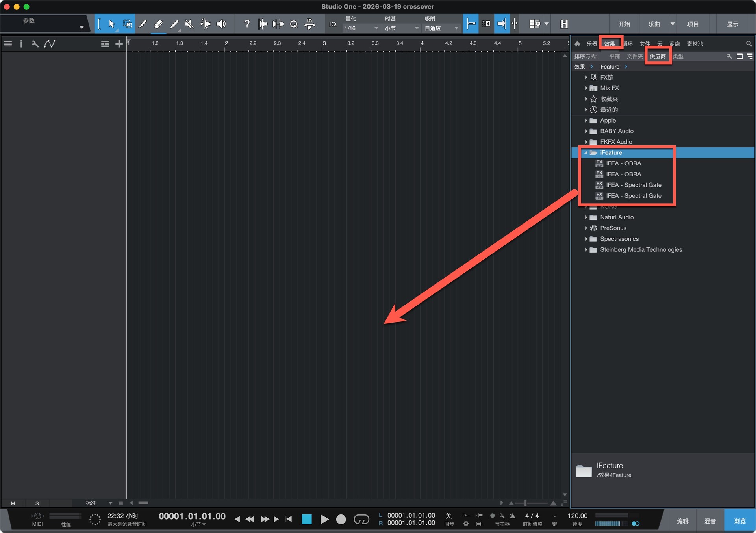756x533 pixels.
Task: Select the Mute tool
Action: pyautogui.click(x=189, y=24)
